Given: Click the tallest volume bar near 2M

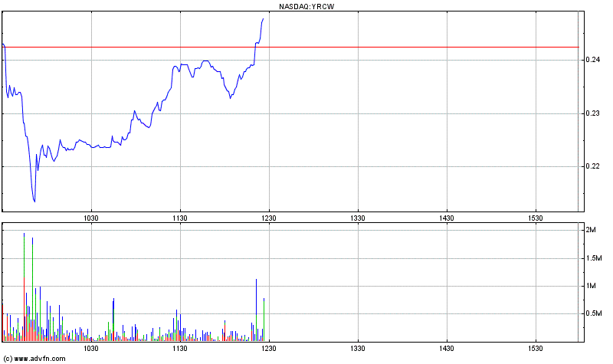Looking at the screenshot, I should click(x=25, y=287).
